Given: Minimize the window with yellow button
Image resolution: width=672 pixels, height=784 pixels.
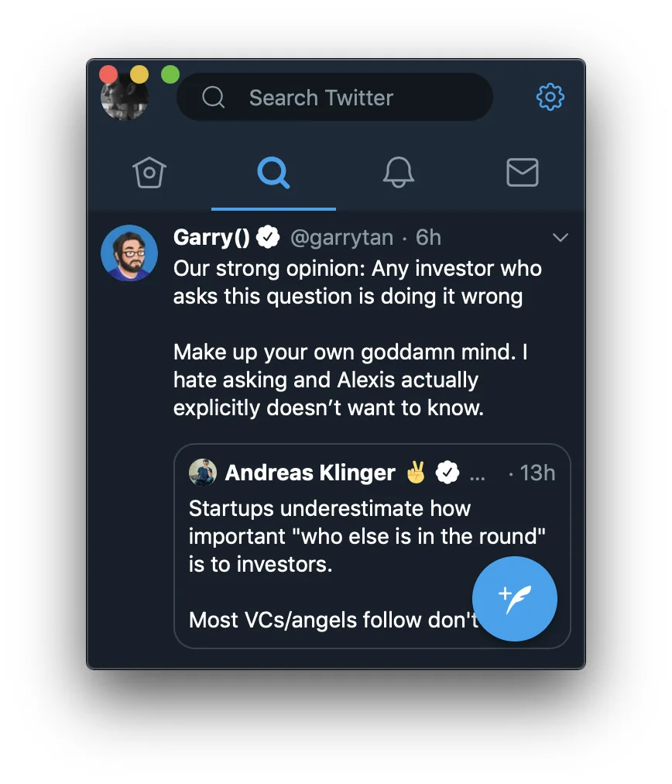Looking at the screenshot, I should [x=139, y=74].
